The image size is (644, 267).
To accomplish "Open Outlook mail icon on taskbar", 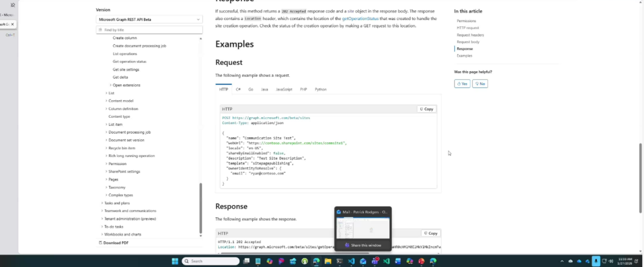I will (x=363, y=261).
